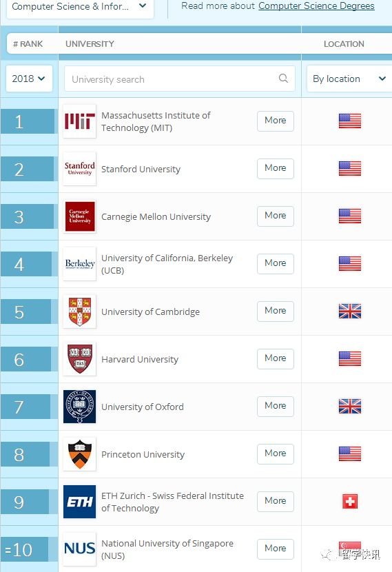Screen dimensions: 392x572
Task: Click More button for Princeton University
Action: click(x=276, y=453)
